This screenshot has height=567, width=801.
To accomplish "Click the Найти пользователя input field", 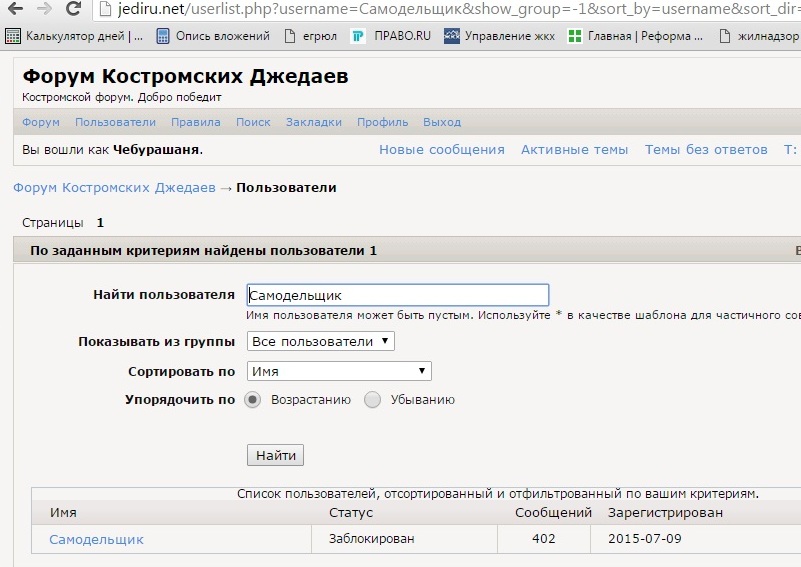I will [397, 295].
